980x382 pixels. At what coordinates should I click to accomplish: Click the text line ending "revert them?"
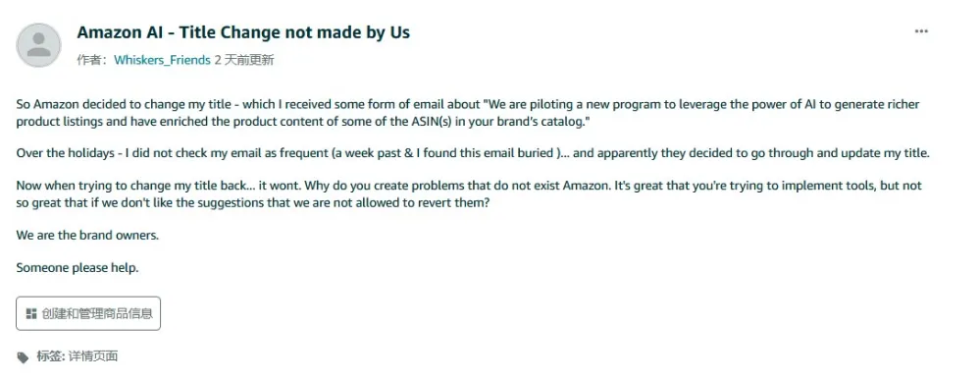click(252, 203)
